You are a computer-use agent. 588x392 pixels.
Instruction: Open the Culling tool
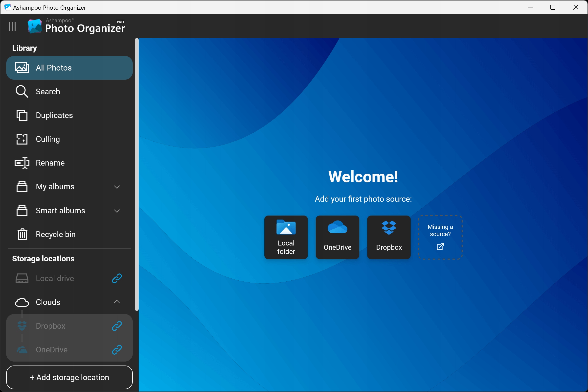coord(47,139)
